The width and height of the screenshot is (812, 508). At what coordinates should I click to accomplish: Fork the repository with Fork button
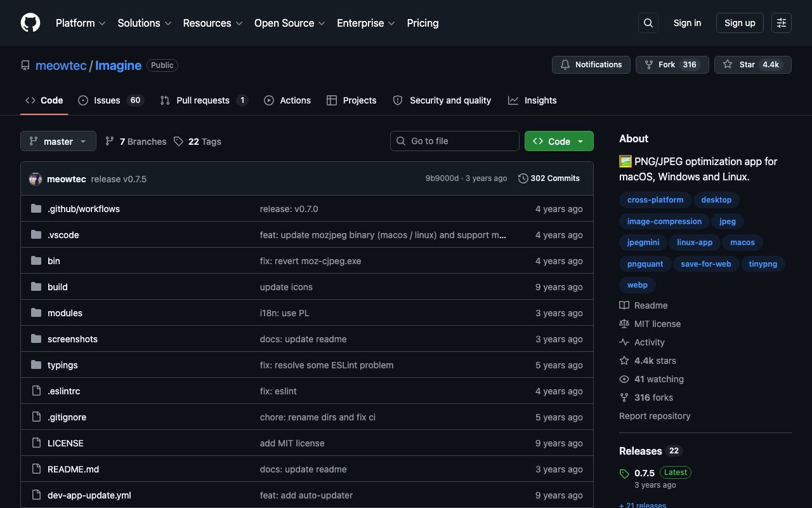672,65
